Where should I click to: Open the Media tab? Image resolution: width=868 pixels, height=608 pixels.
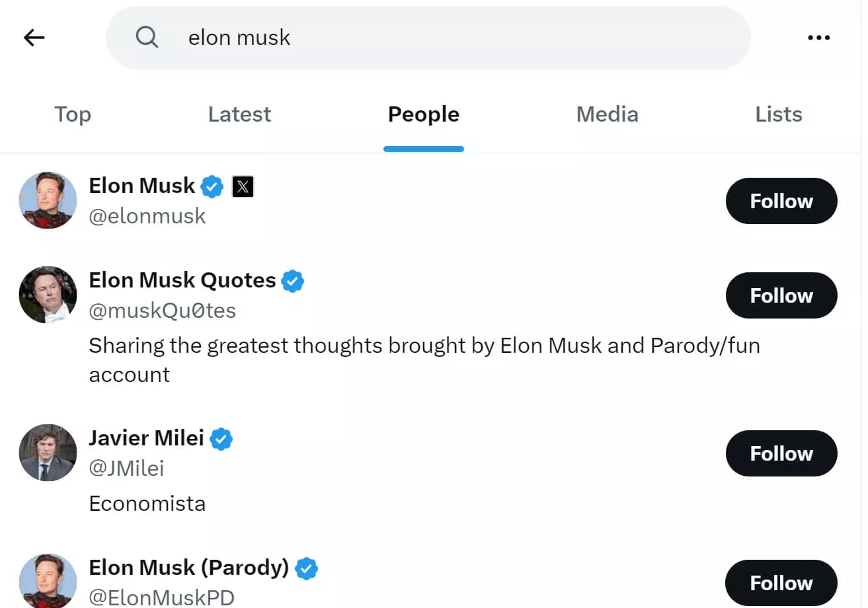click(606, 114)
